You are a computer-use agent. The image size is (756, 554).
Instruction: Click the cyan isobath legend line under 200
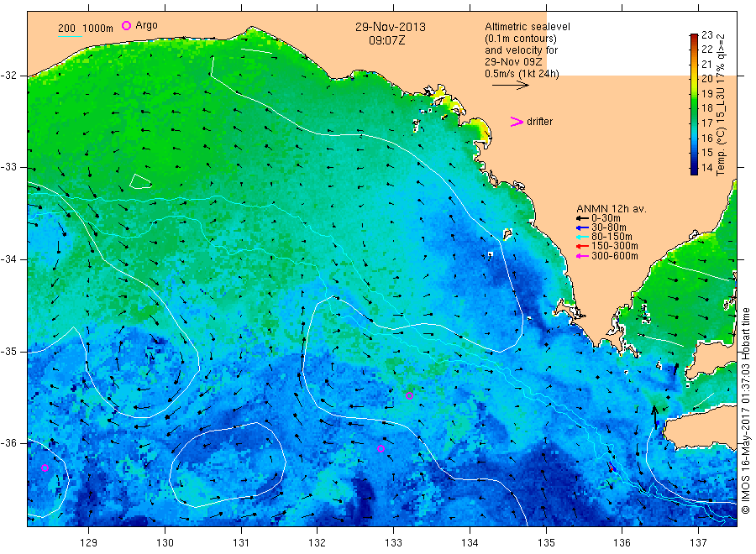(70, 36)
